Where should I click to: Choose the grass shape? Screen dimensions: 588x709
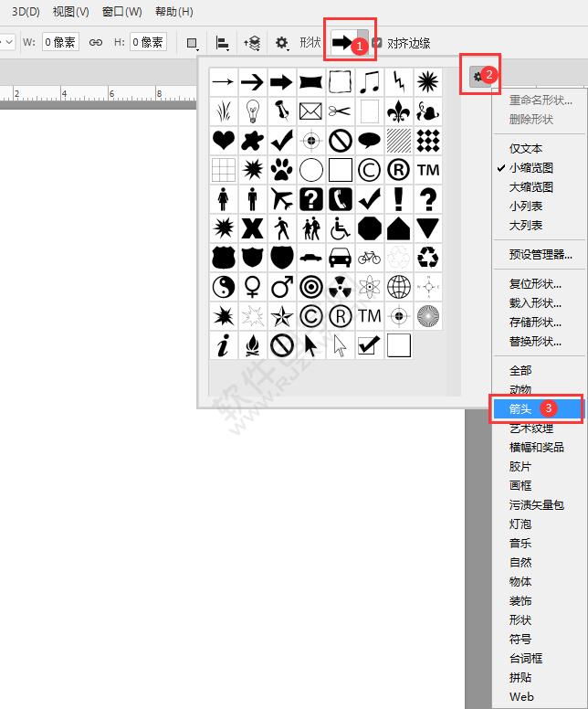(x=224, y=111)
